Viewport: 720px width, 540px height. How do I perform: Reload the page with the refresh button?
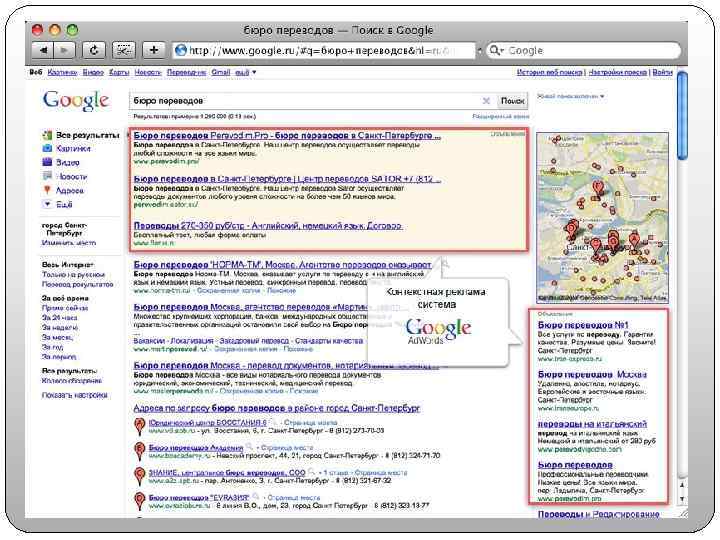94,50
